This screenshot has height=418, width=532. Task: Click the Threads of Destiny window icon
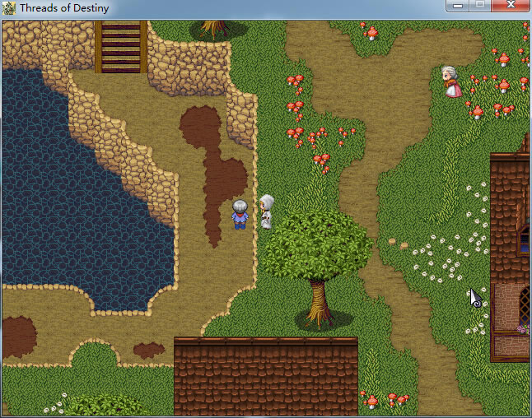[9, 8]
